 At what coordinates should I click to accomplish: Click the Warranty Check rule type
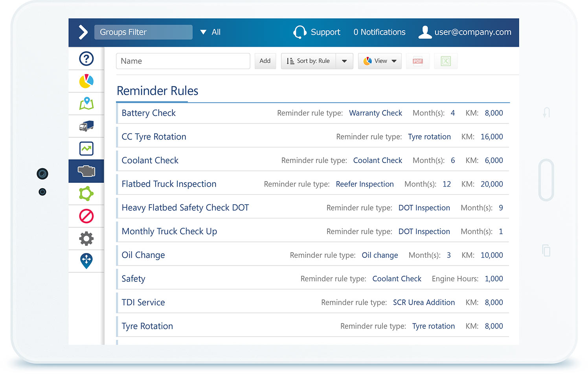pyautogui.click(x=375, y=113)
